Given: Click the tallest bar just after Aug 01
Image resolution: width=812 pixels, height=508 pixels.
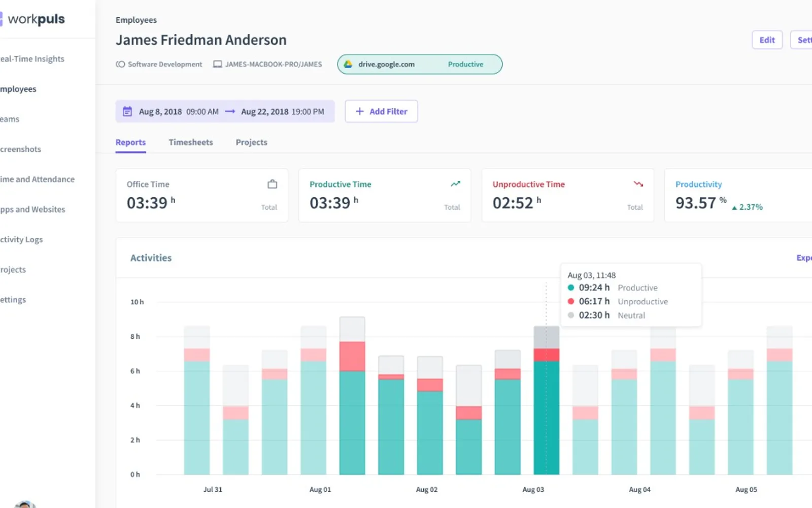Looking at the screenshot, I should click(352, 396).
